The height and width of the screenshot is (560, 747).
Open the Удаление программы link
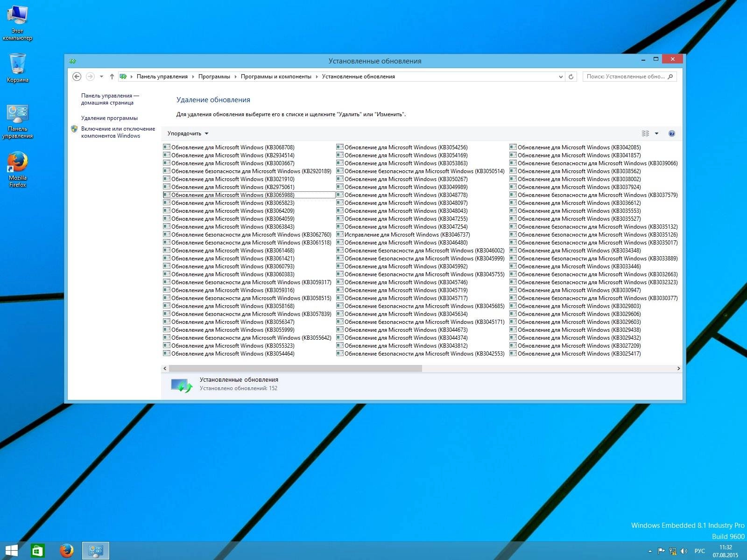(109, 118)
